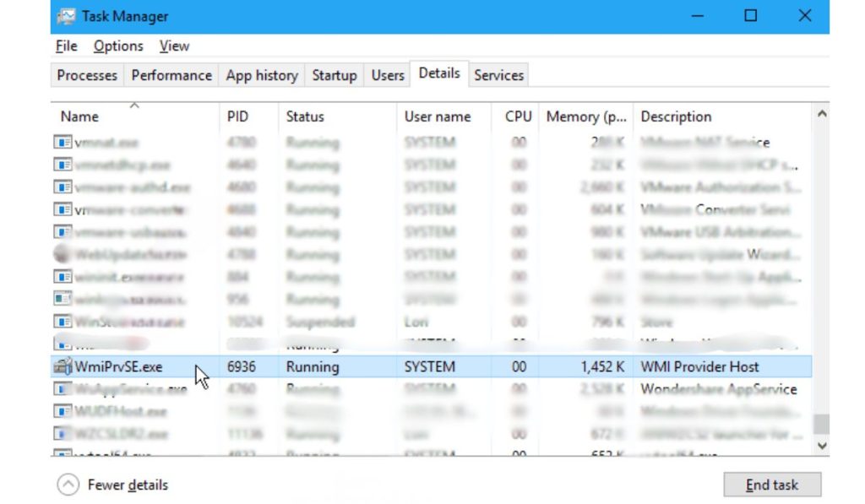Open the Startup tab
The width and height of the screenshot is (865, 504).
pyautogui.click(x=334, y=75)
